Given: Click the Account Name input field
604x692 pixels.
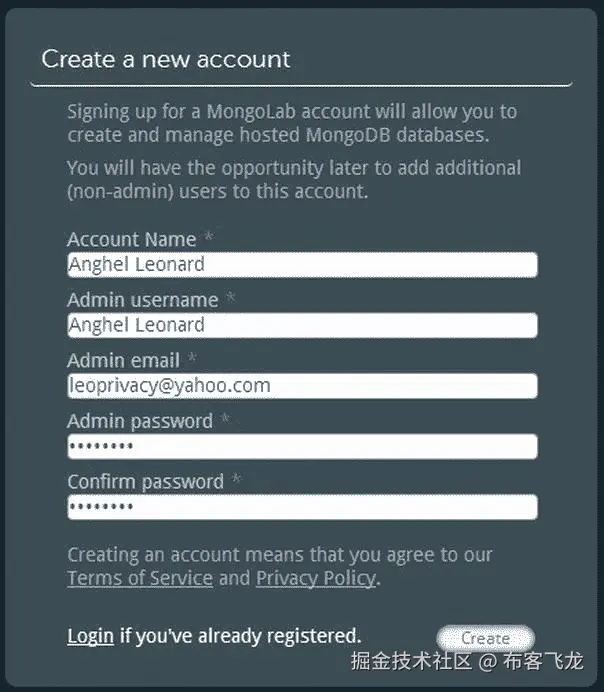Looking at the screenshot, I should pos(301,265).
